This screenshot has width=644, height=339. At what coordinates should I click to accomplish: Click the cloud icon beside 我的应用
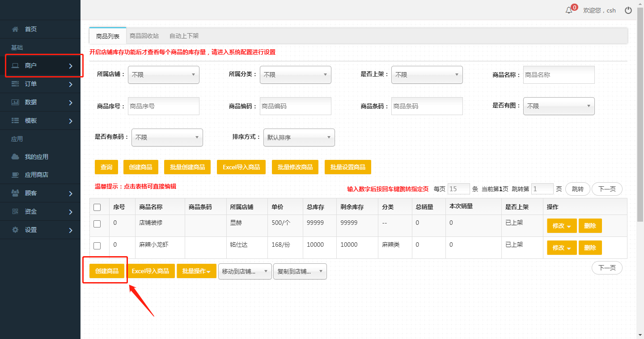point(15,157)
